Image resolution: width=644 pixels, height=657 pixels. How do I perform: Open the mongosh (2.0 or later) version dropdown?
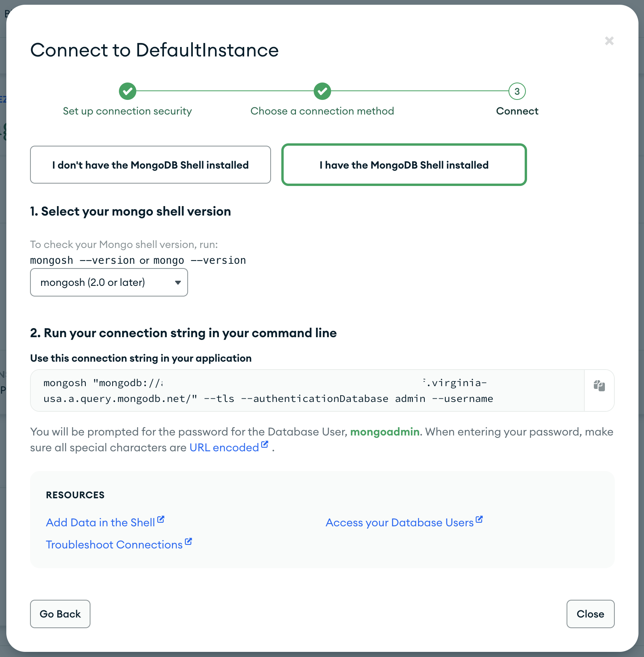pos(109,282)
